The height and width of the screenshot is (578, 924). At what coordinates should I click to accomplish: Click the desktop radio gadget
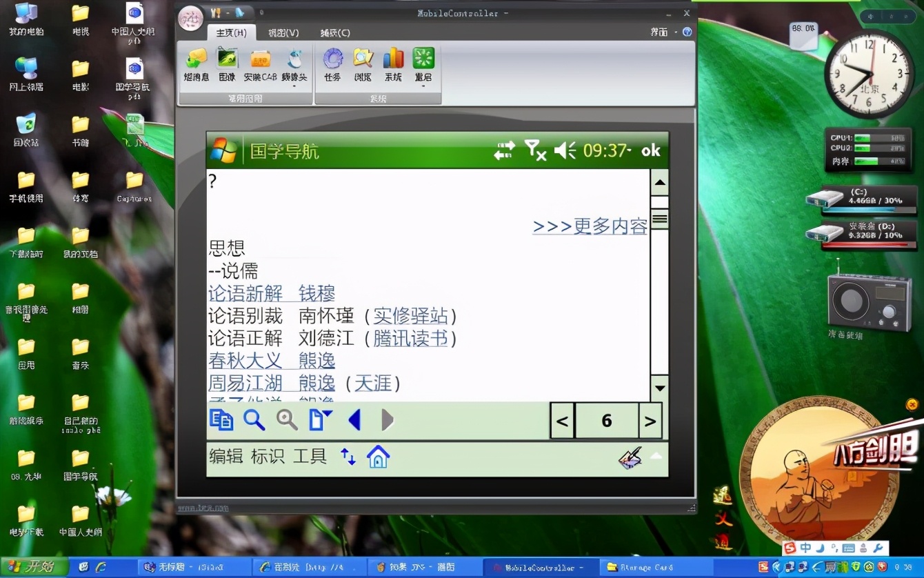coord(870,301)
